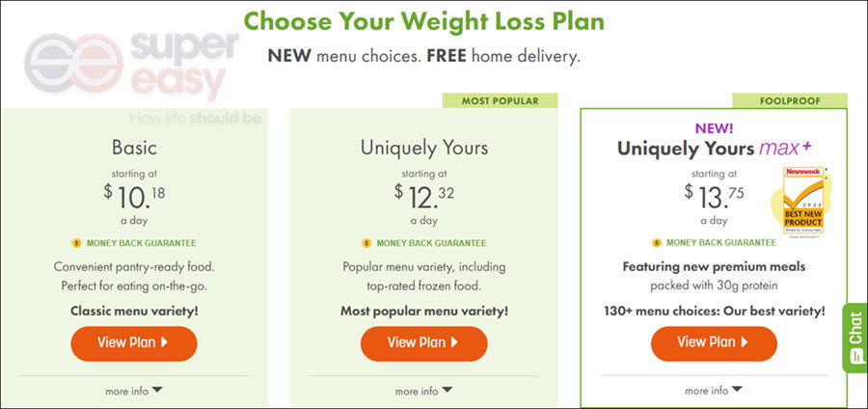Screen dimensions: 868x409
Task: Select the Most Popular tab label
Action: 500,100
